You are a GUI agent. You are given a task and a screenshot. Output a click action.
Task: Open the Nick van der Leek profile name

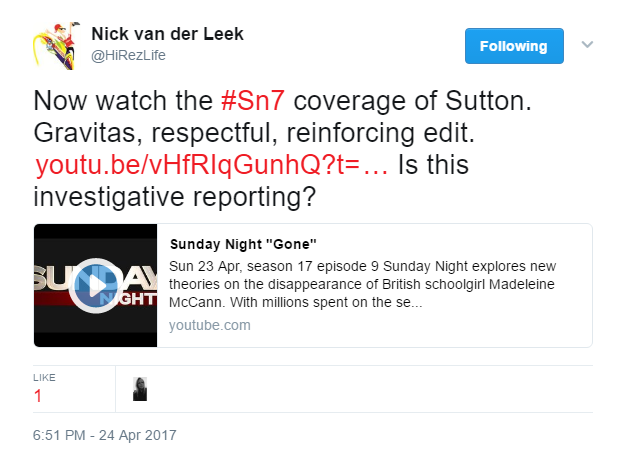click(x=167, y=34)
